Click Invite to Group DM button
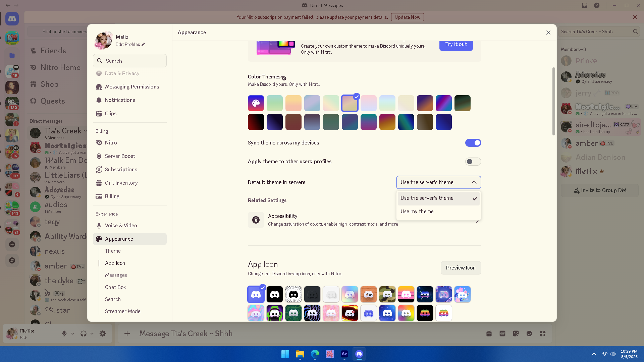Viewport: 644px width, 362px height. pos(600,190)
